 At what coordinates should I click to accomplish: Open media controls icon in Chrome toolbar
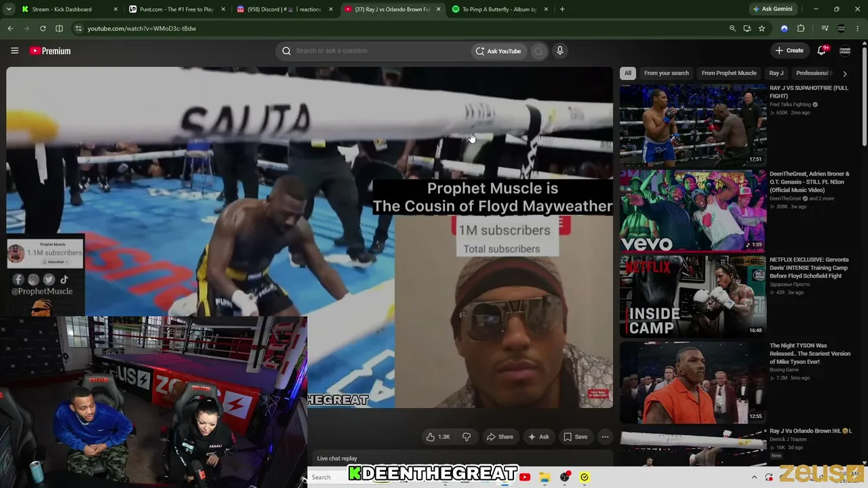825,28
